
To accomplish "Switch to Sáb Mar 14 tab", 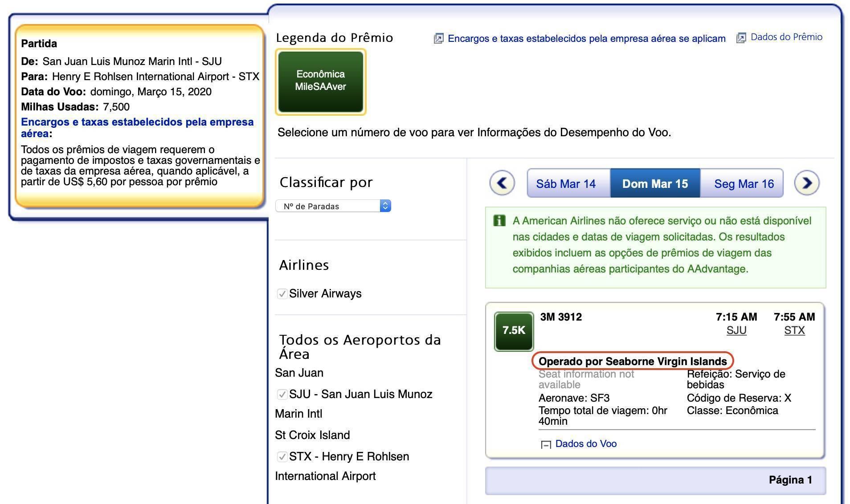I will pos(568,183).
